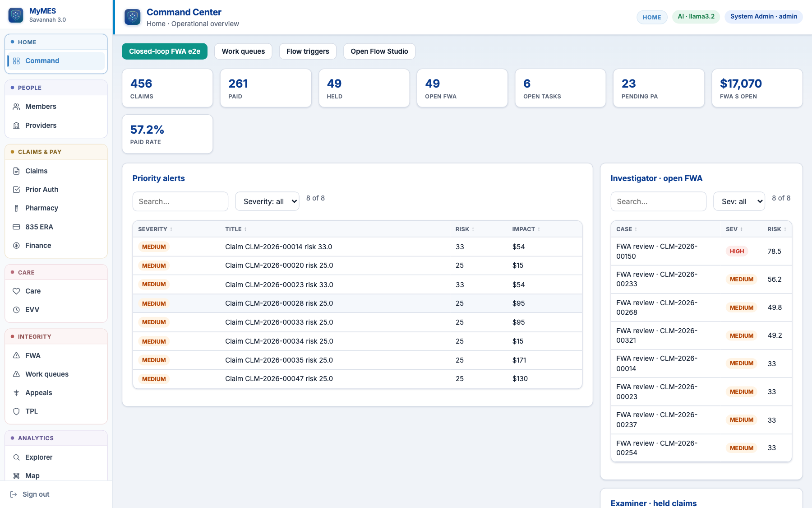
Task: Select row Claim CLM-2026-00028 risk 25.0
Action: (357, 303)
